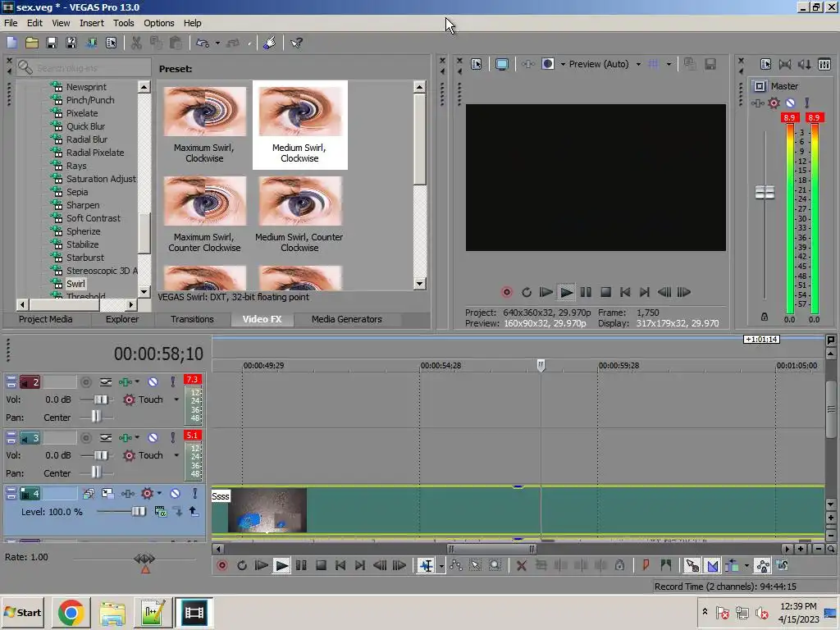Select the Sepia effect in list
Viewport: 840px width, 630px height.
coord(77,192)
